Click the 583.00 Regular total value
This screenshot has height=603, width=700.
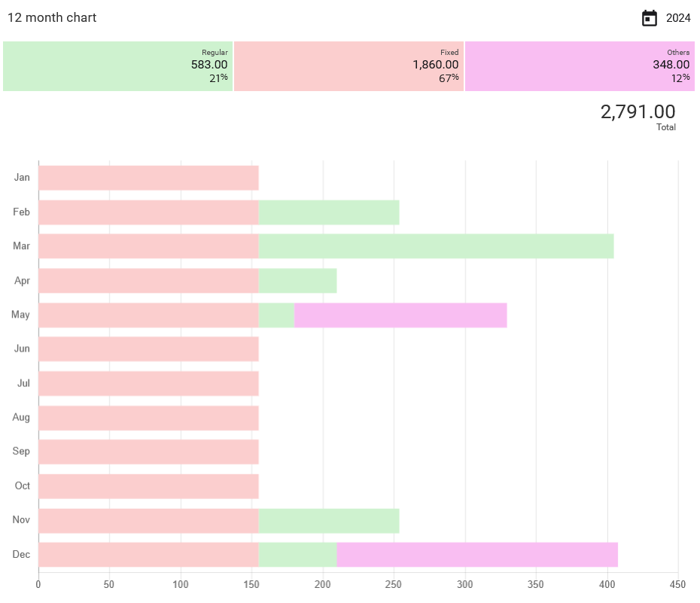click(x=210, y=65)
